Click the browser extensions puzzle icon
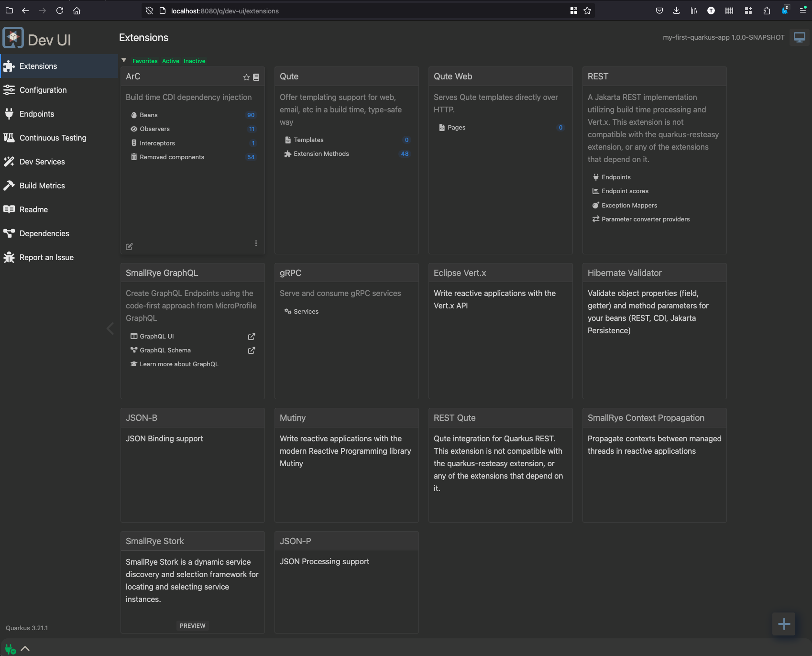The height and width of the screenshot is (656, 812). (x=767, y=11)
